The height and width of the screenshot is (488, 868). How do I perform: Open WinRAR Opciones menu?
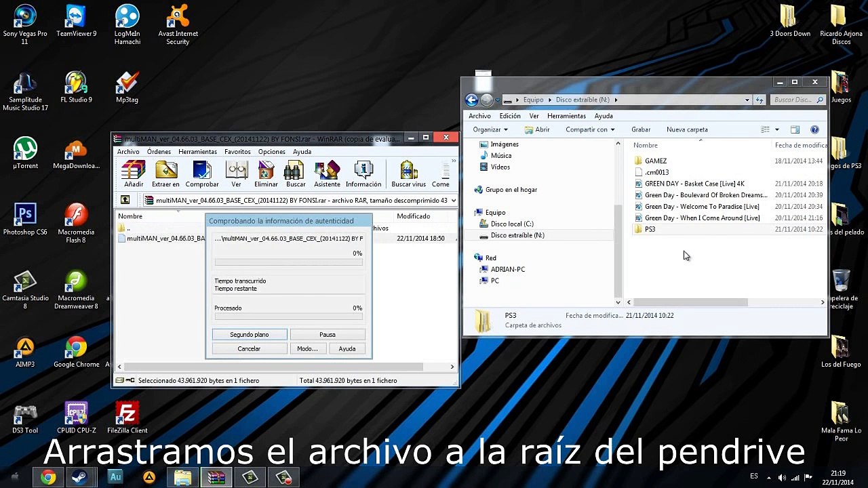(x=271, y=152)
